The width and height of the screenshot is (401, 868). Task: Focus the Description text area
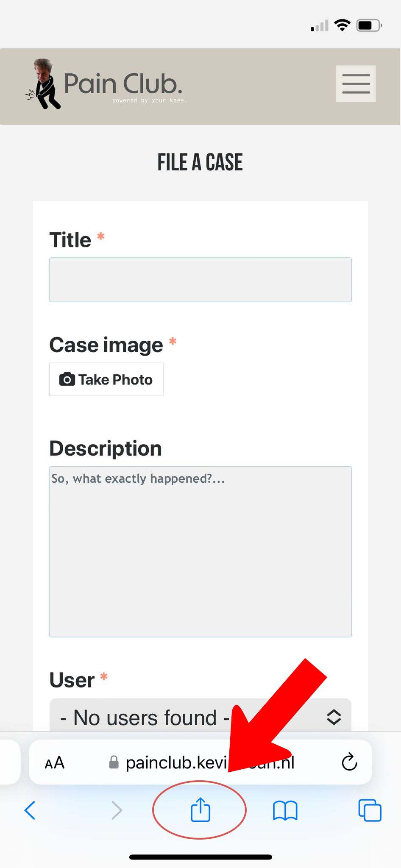tap(200, 551)
